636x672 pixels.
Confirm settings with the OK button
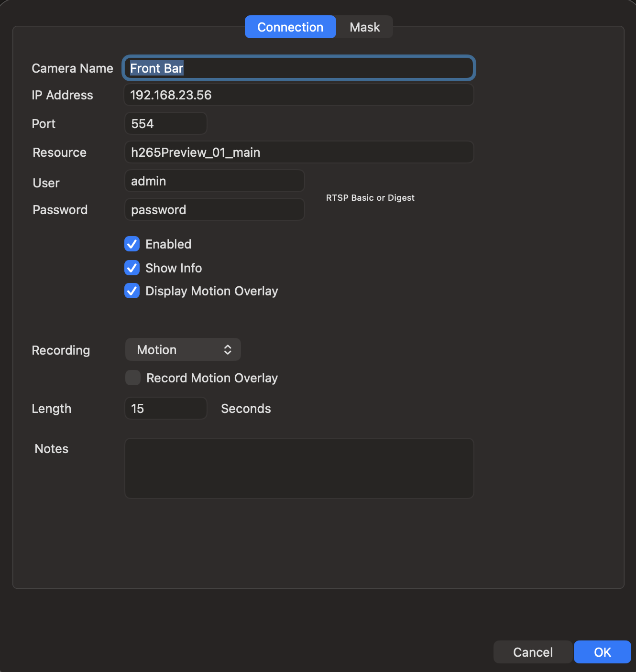(602, 652)
